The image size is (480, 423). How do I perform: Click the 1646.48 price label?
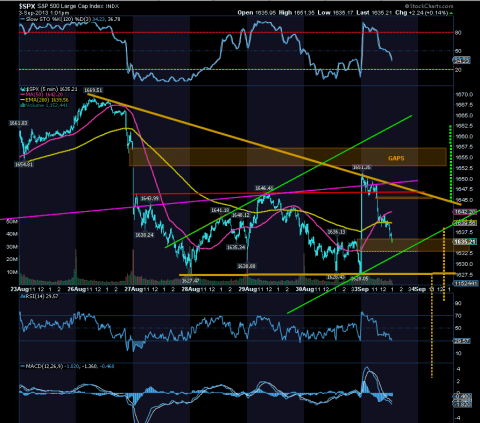pos(264,188)
